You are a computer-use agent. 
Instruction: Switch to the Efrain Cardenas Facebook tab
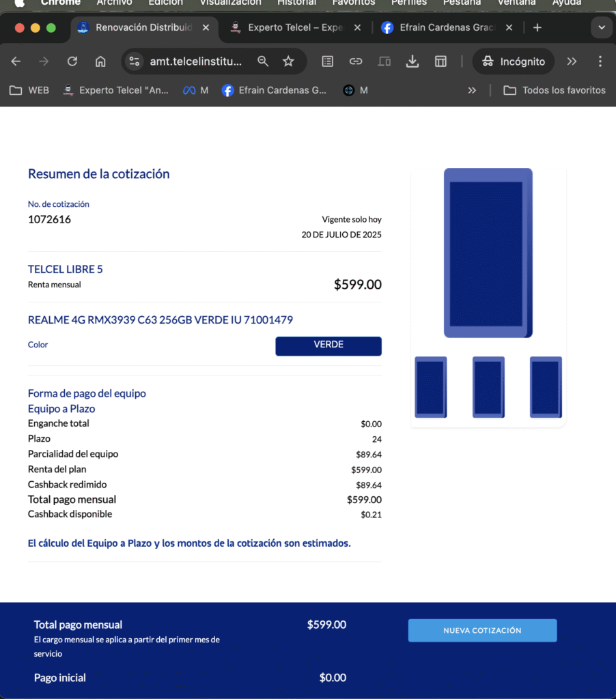click(x=447, y=27)
